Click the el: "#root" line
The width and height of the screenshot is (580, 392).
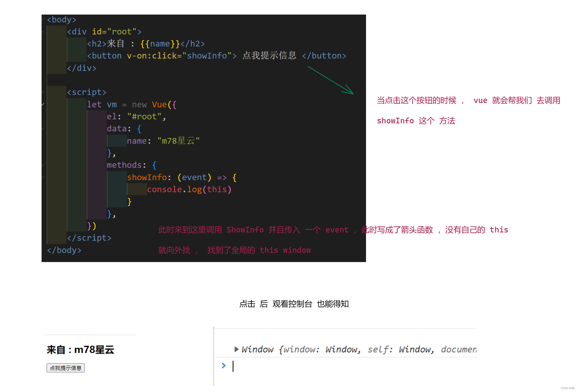[x=136, y=116]
